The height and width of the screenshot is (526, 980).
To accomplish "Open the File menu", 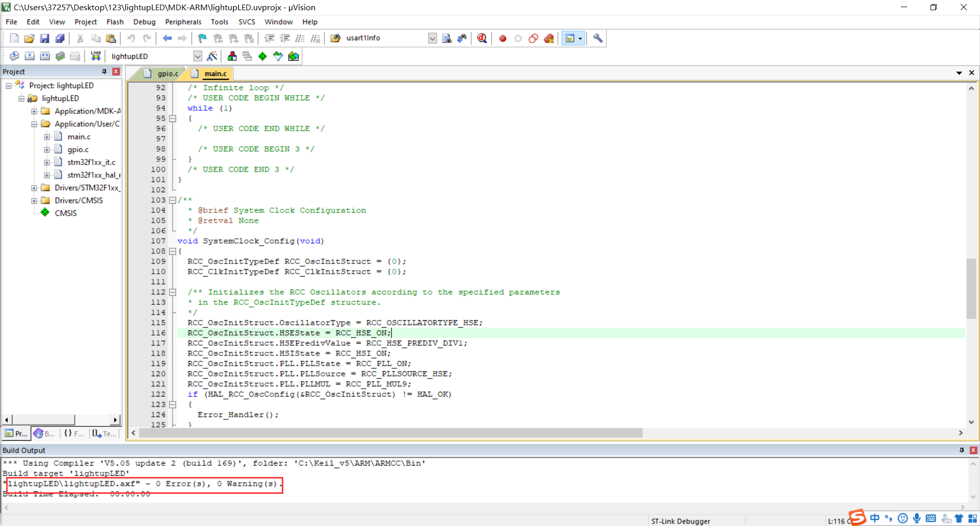I will [11, 22].
